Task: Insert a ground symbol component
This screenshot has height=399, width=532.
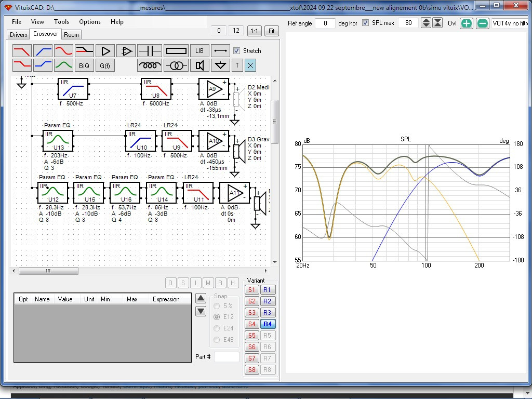Action: click(220, 65)
